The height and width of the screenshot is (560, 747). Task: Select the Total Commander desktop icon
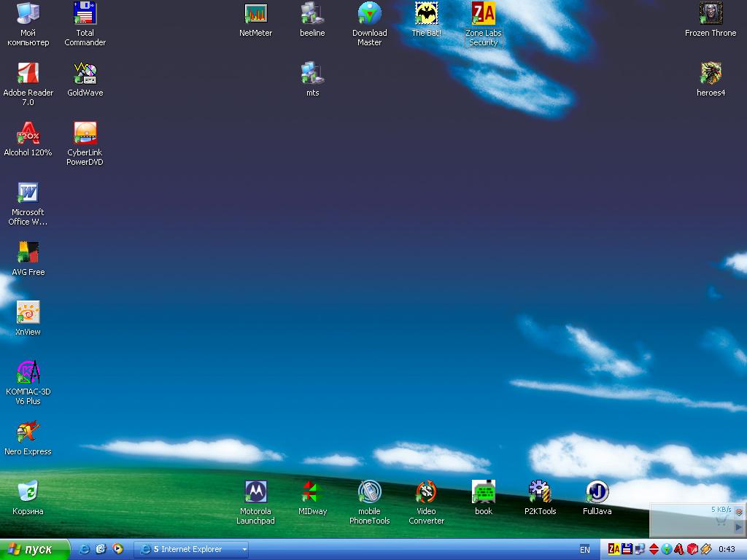tap(85, 25)
